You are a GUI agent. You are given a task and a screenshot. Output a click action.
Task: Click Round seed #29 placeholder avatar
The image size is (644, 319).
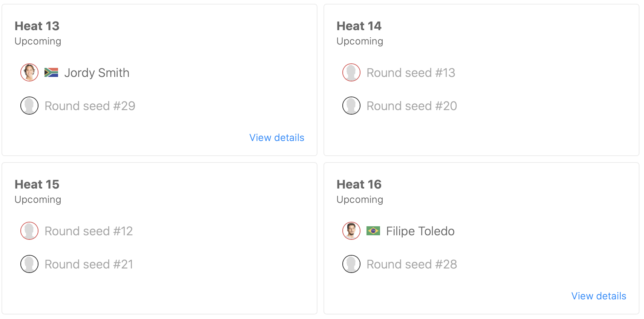(x=29, y=106)
